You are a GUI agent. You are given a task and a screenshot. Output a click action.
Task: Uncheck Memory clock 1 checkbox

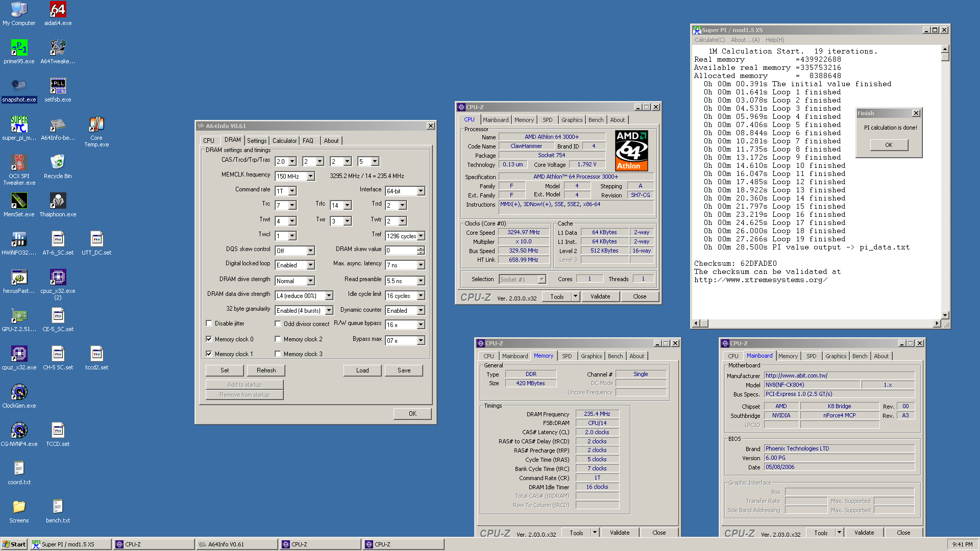209,354
